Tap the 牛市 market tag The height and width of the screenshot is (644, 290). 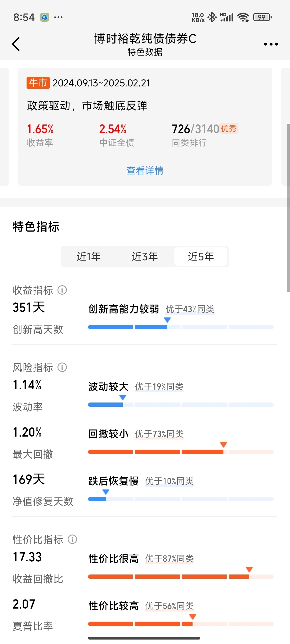[x=38, y=83]
